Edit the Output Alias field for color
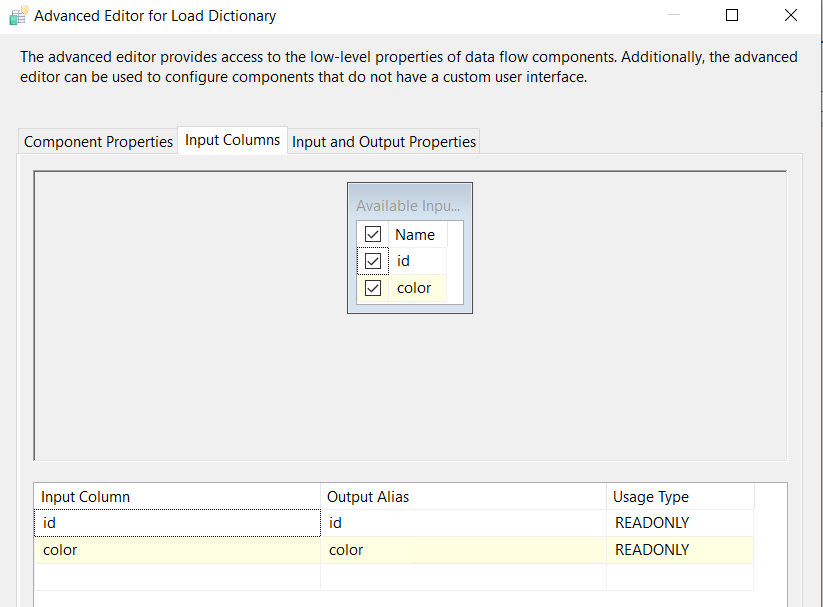This screenshot has width=823, height=607. coord(464,550)
